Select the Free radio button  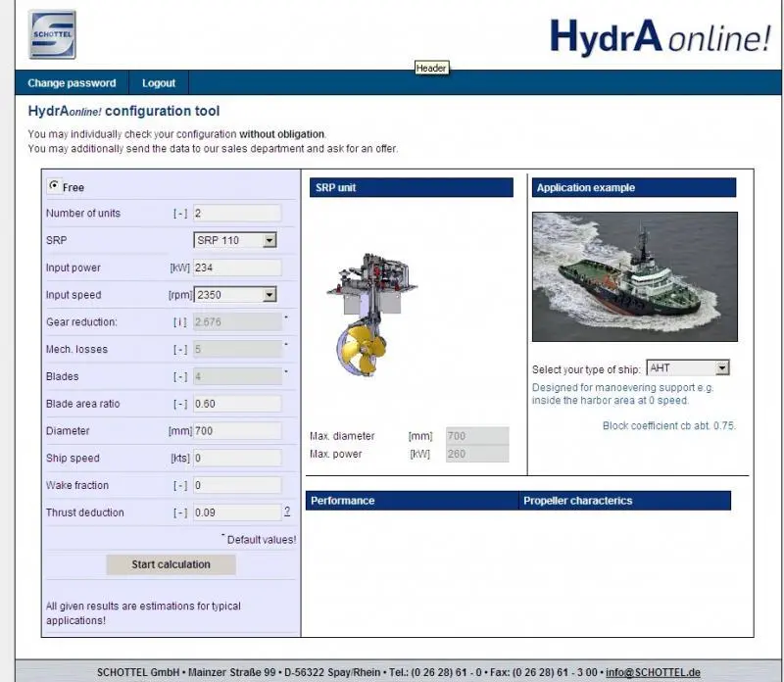54,185
